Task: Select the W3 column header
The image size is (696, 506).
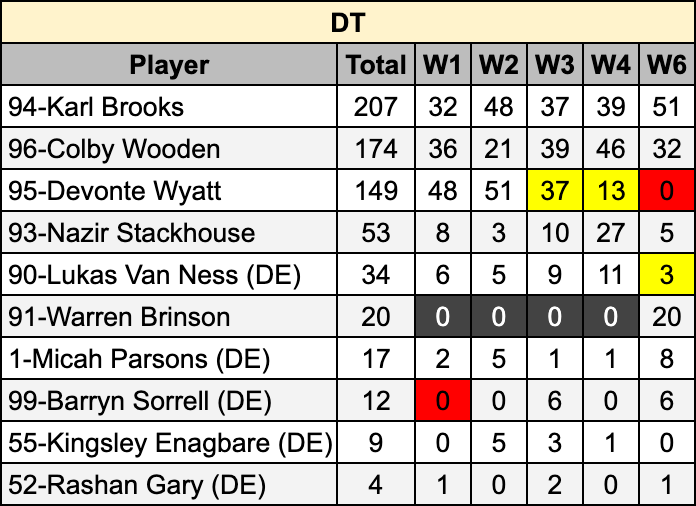Action: click(554, 65)
